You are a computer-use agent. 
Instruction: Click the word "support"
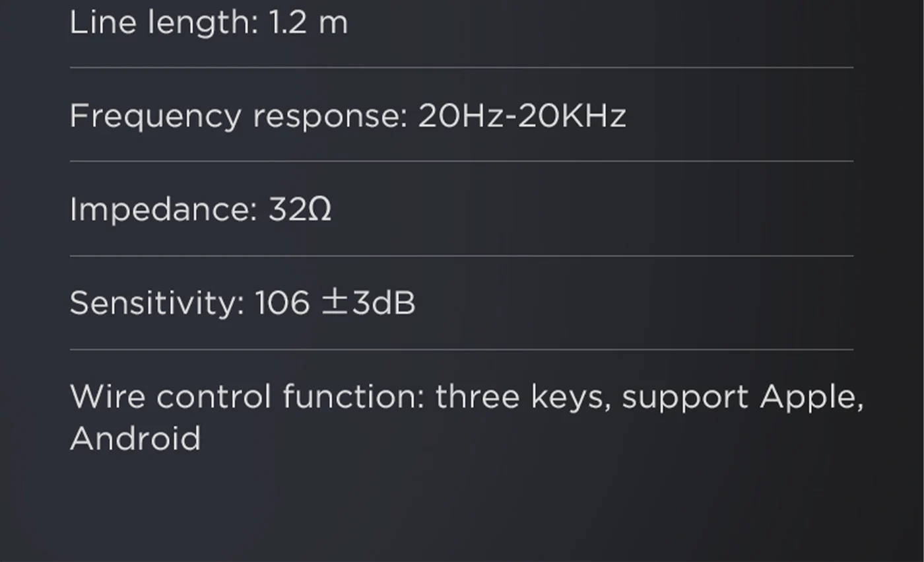pyautogui.click(x=684, y=398)
